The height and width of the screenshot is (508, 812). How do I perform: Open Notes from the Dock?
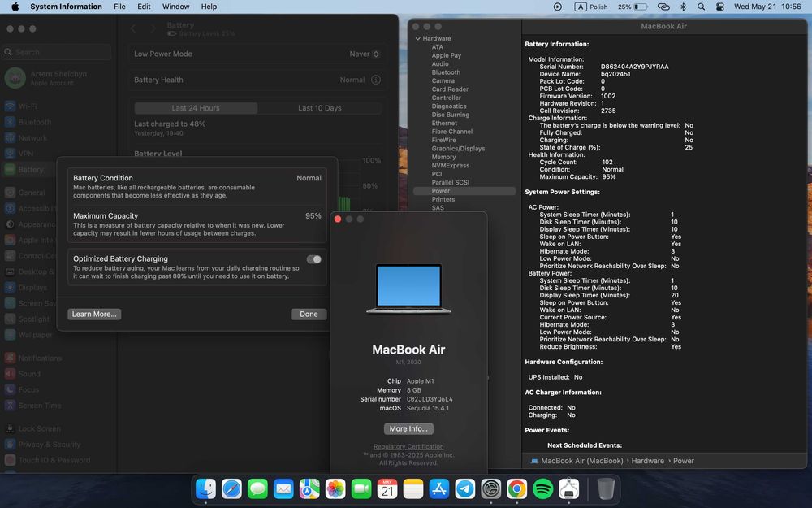click(412, 488)
